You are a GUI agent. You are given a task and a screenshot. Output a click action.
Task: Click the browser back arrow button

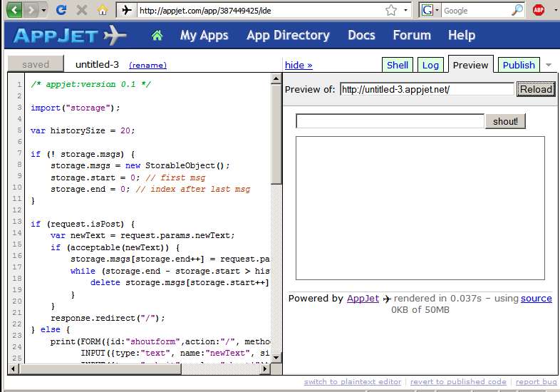[x=15, y=11]
